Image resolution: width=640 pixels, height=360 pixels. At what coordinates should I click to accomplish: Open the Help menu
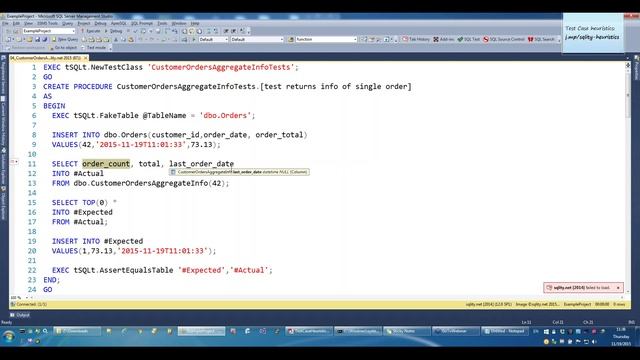[x=195, y=24]
